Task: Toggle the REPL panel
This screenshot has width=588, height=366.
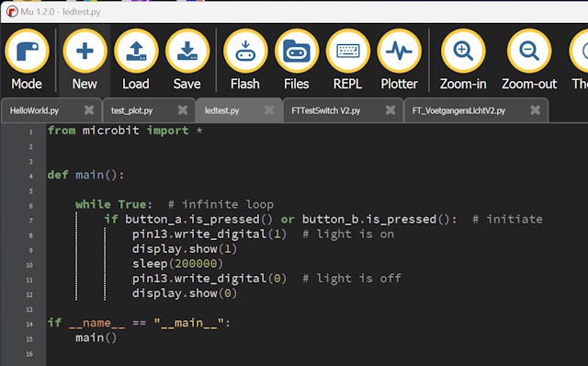Action: [x=347, y=59]
